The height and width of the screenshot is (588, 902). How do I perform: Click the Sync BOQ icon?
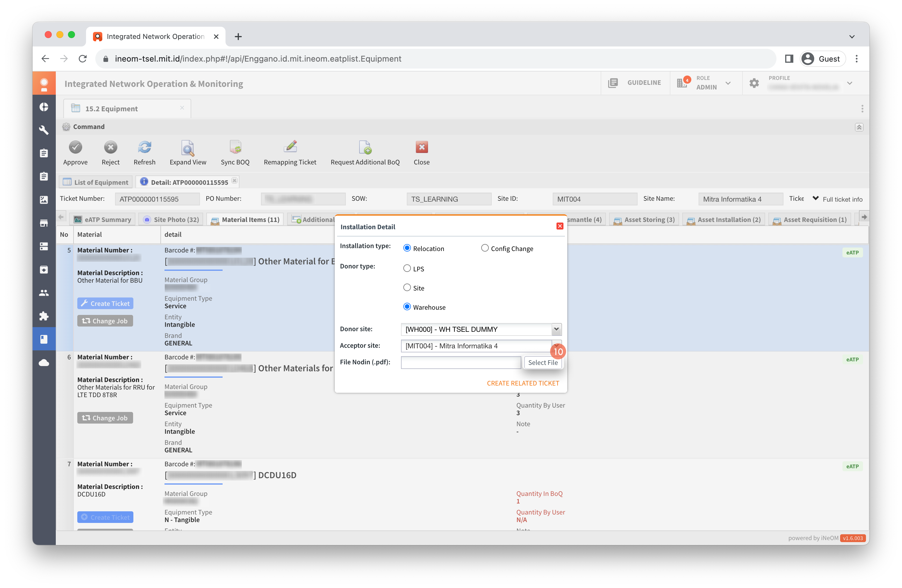(235, 147)
